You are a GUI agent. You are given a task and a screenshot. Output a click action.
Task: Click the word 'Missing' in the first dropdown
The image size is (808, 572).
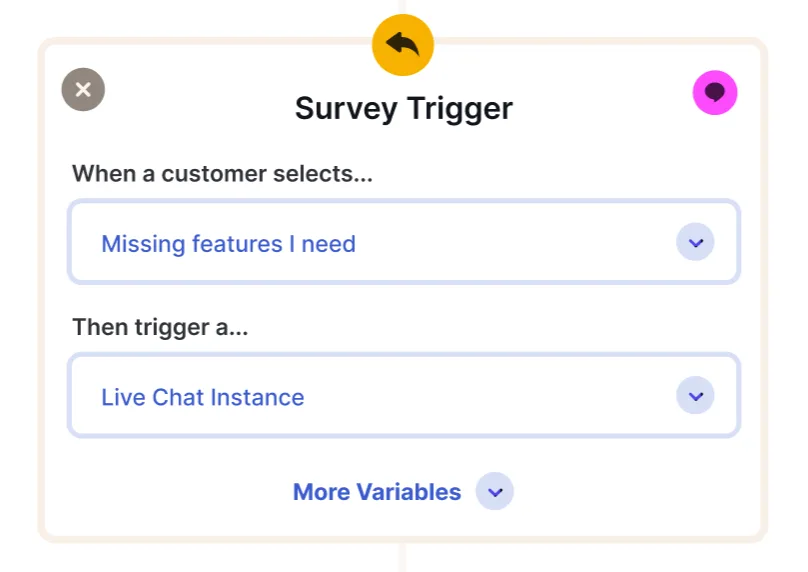point(143,244)
